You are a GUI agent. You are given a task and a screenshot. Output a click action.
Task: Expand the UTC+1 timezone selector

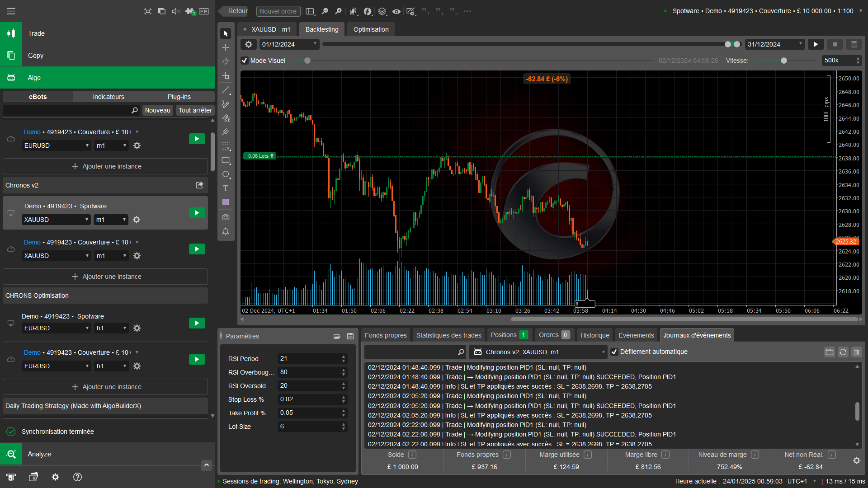[815, 481]
